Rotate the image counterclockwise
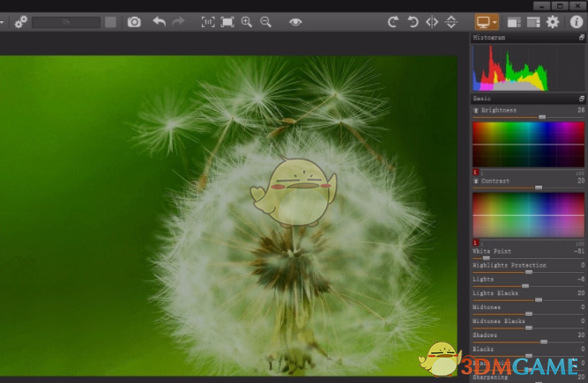The image size is (588, 383). click(413, 22)
